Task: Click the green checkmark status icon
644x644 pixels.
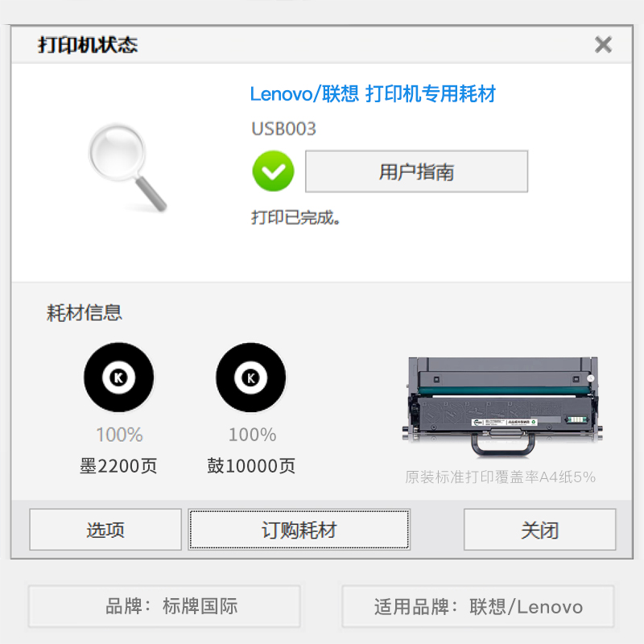Action: point(273,171)
